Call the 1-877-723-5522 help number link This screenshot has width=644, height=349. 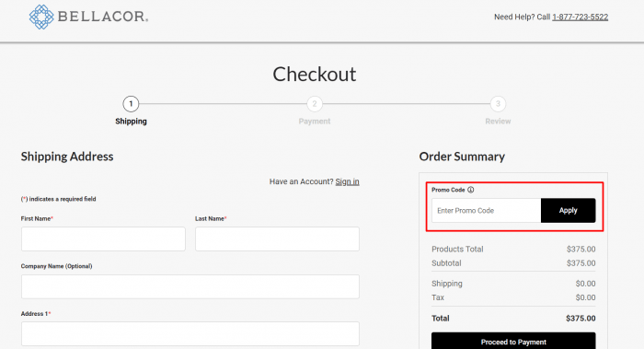pyautogui.click(x=580, y=17)
